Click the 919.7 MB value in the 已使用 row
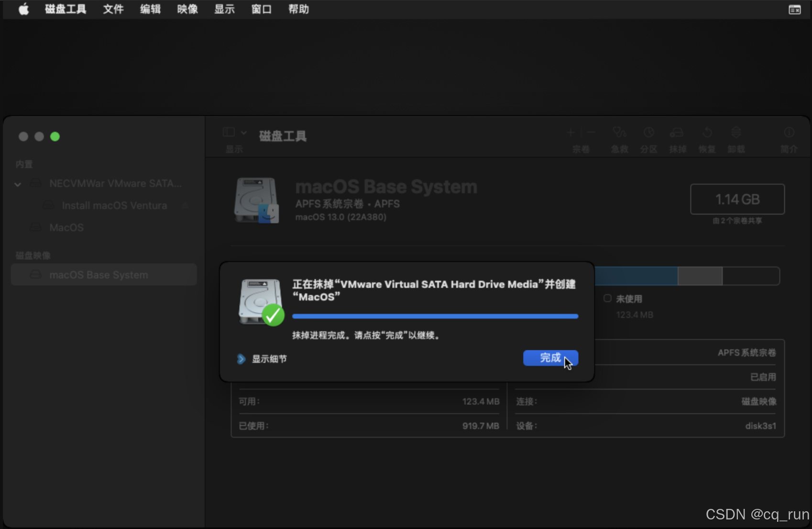The height and width of the screenshot is (529, 812). click(481, 426)
